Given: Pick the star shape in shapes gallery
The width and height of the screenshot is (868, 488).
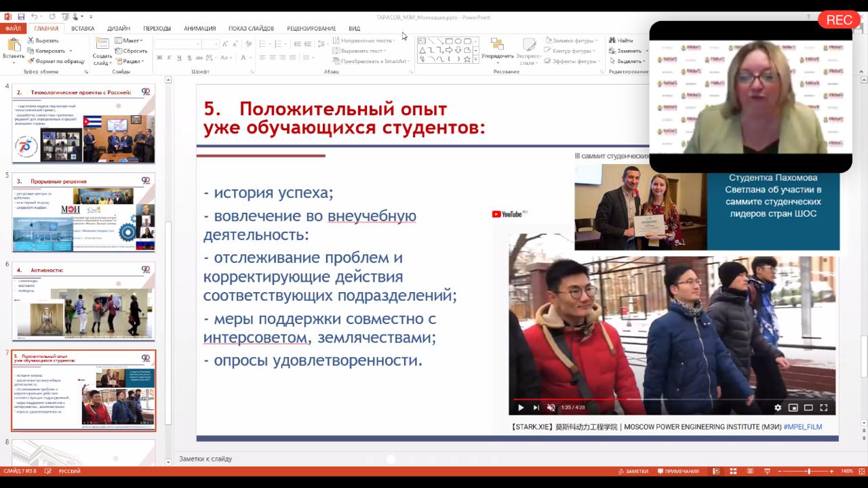Looking at the screenshot, I should point(467,59).
